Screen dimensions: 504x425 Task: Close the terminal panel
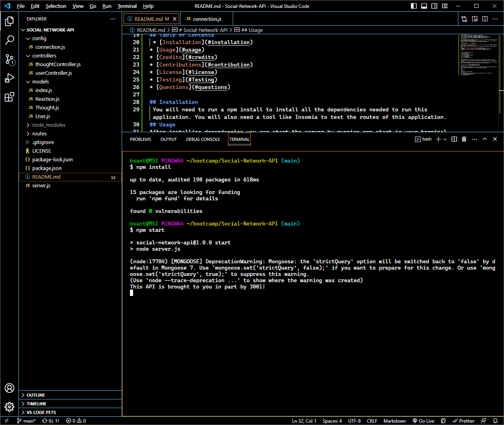(495, 139)
